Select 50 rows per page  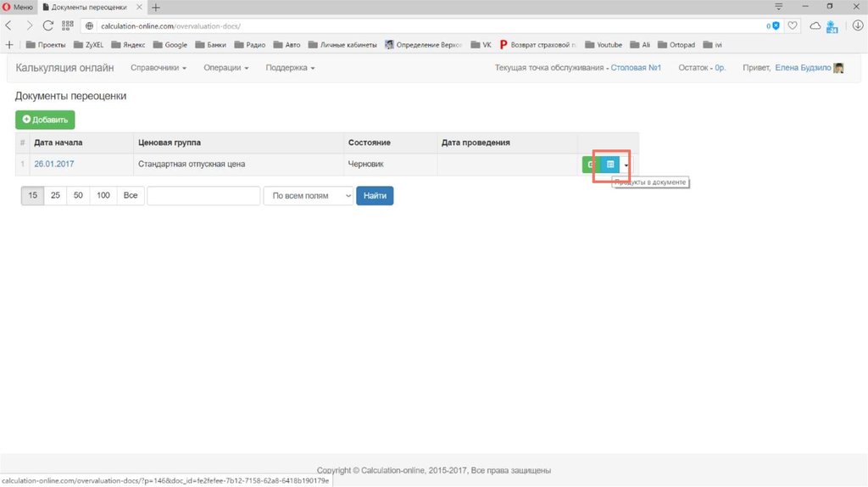78,196
